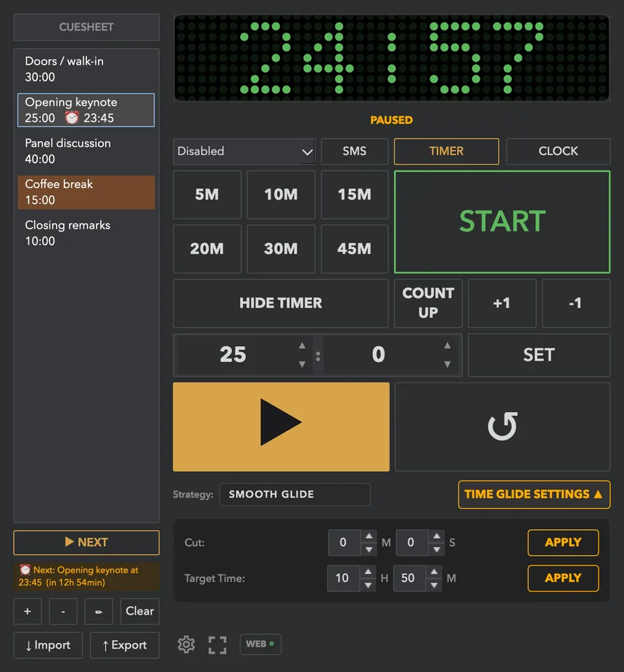The width and height of the screenshot is (624, 672).
Task: Set timer preset to 45M
Action: point(354,249)
